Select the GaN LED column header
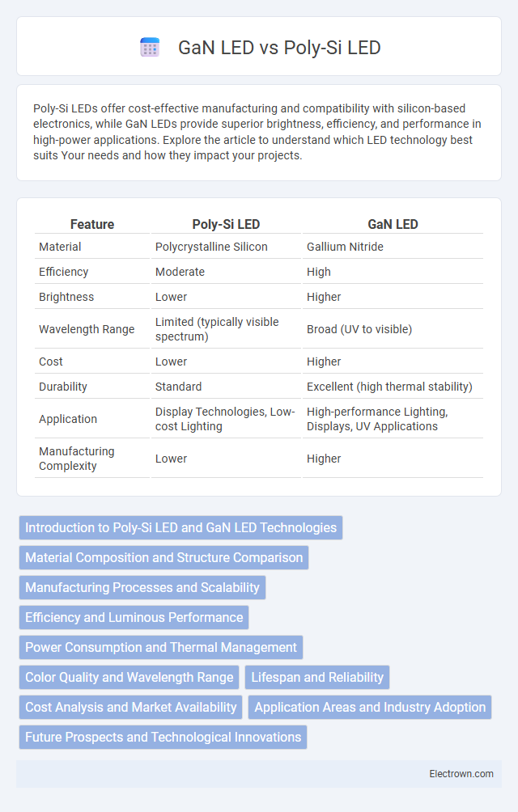518x812 pixels. pos(393,224)
